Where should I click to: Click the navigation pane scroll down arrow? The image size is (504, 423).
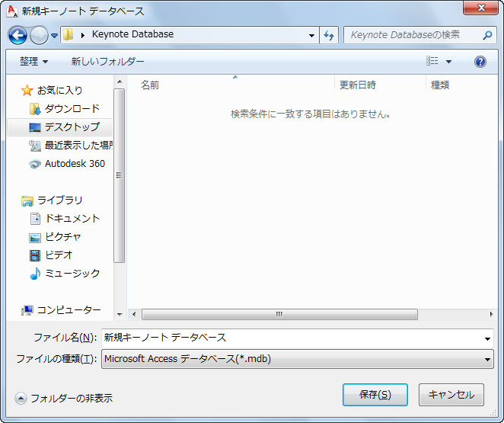pyautogui.click(x=120, y=314)
